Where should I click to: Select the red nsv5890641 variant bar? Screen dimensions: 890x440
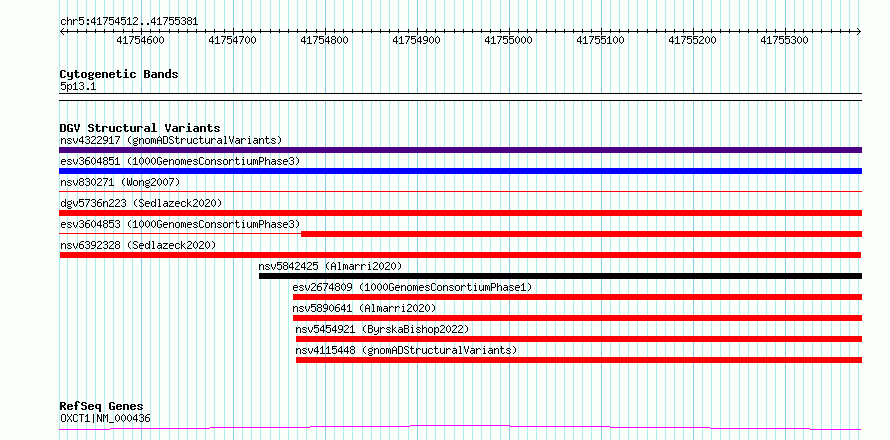click(x=577, y=318)
